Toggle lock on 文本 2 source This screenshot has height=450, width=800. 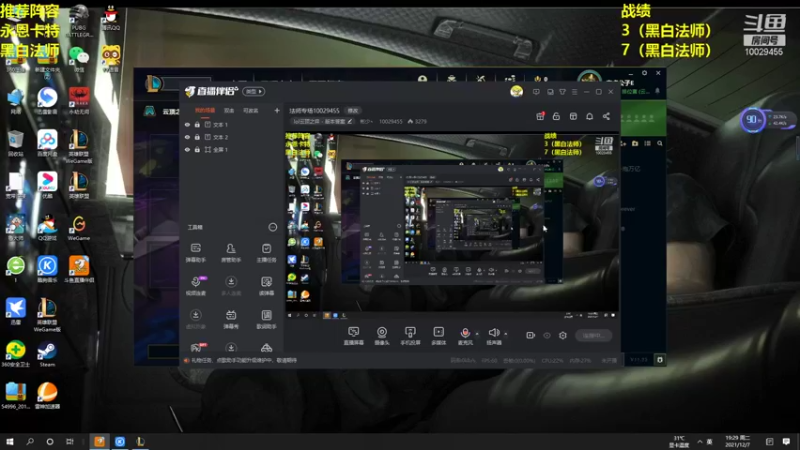(197, 137)
